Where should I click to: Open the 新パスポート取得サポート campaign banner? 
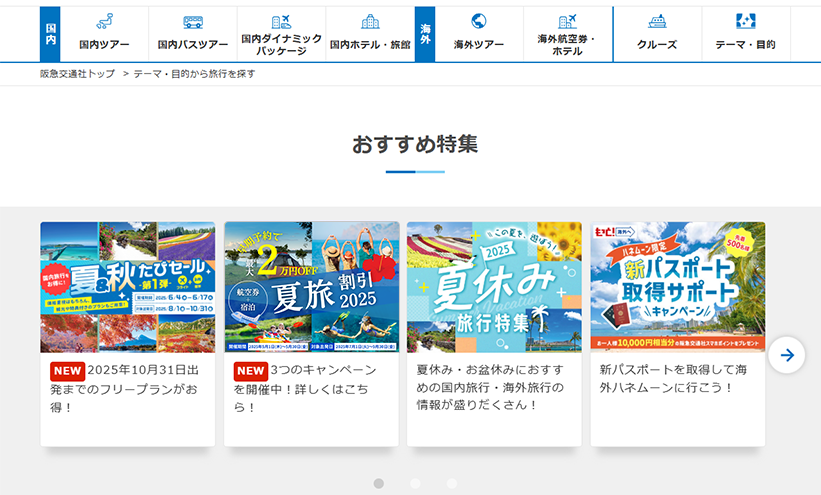(677, 287)
